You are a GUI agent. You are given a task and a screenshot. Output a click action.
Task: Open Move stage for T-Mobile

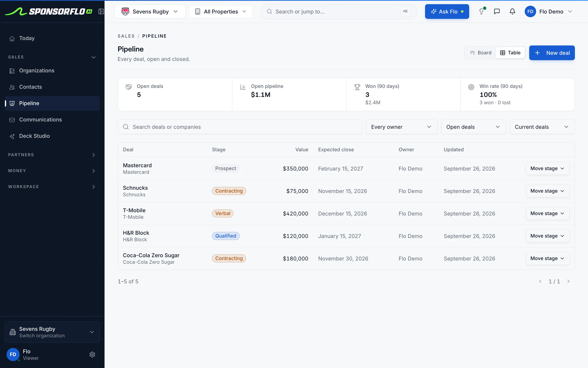coord(547,213)
